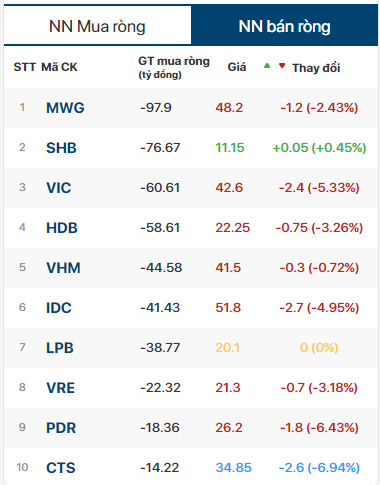380x485 pixels.
Task: Open the VHM stock entry
Action: point(63,268)
